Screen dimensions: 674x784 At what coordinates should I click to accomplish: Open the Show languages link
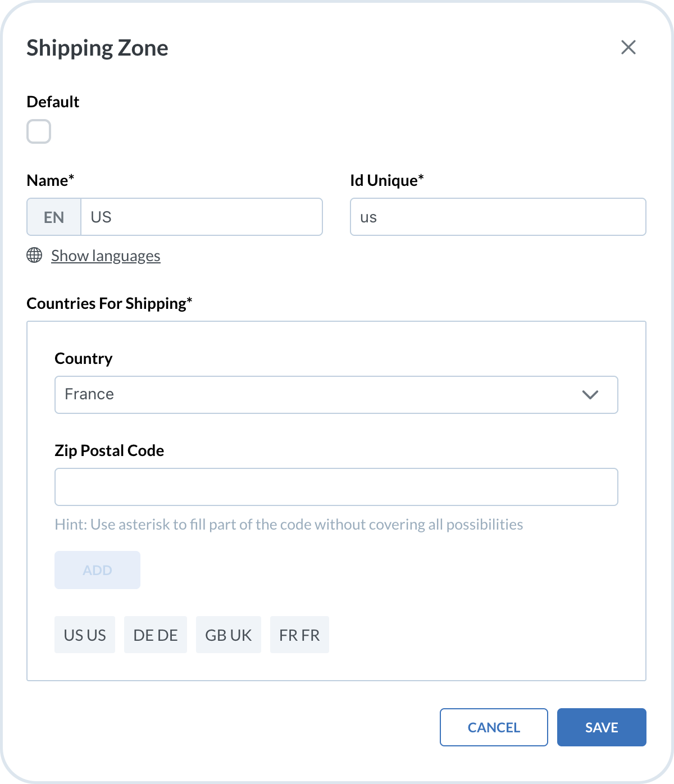tap(106, 256)
